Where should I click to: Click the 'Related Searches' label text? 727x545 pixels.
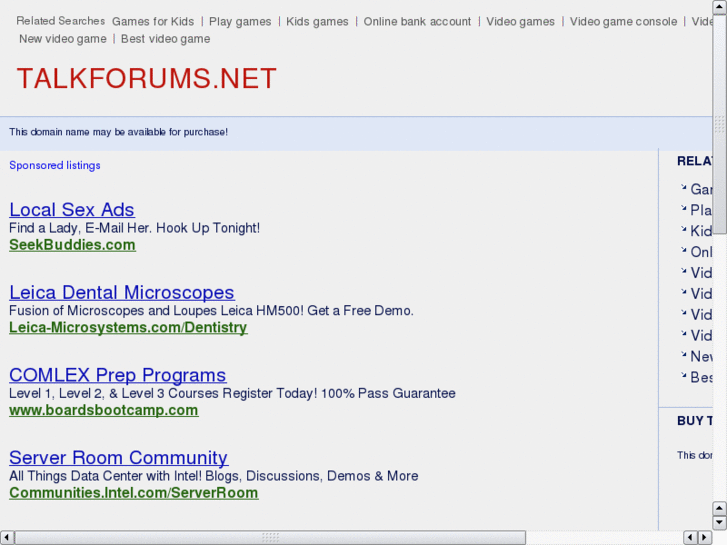[61, 21]
